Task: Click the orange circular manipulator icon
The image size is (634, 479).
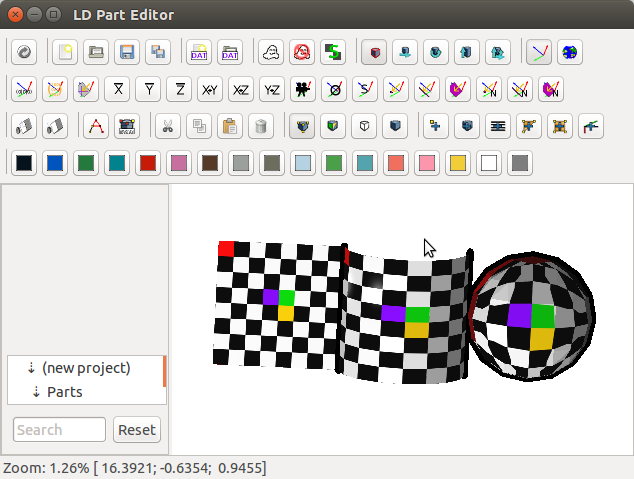Action: tap(55, 89)
